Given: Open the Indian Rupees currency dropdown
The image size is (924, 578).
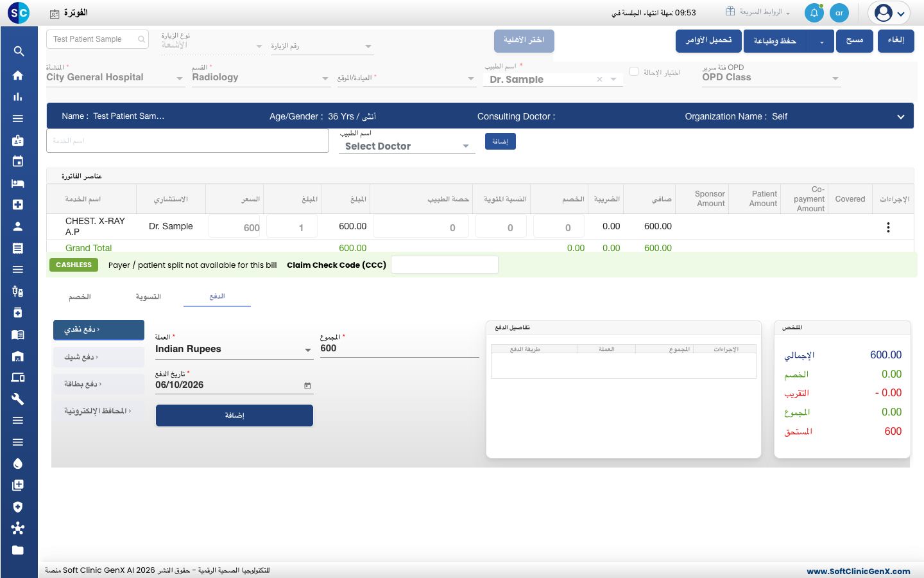Looking at the screenshot, I should (234, 349).
